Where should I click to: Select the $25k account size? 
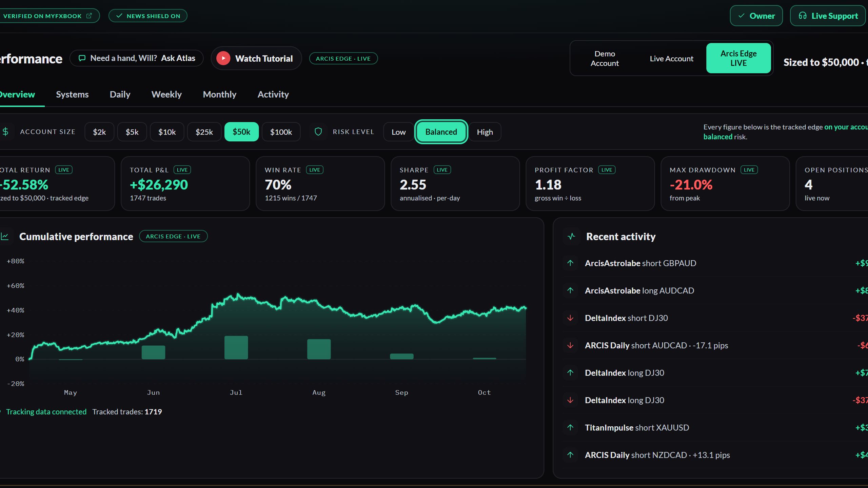[x=204, y=132]
